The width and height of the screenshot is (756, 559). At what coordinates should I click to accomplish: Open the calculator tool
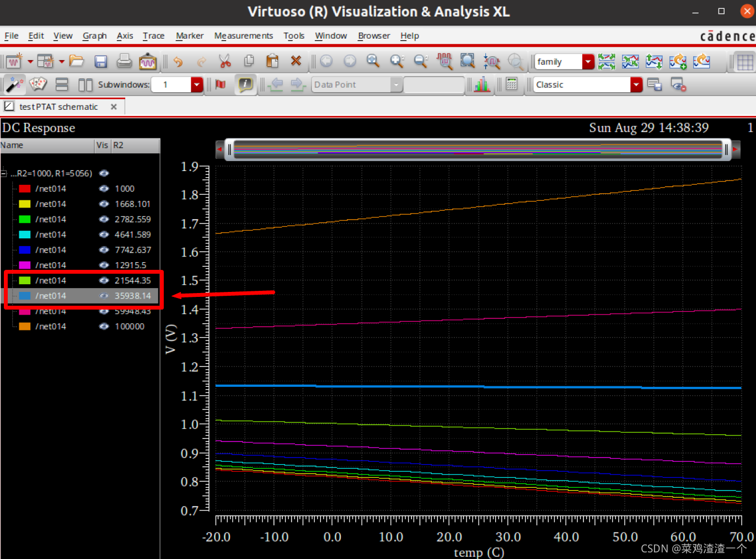coord(512,84)
